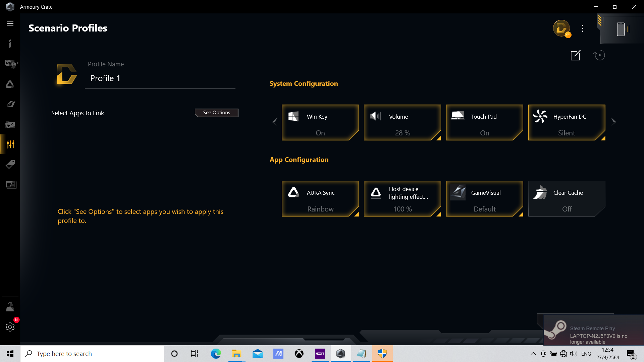Open the Windows Start menu
Image resolution: width=644 pixels, height=362 pixels.
(x=10, y=354)
